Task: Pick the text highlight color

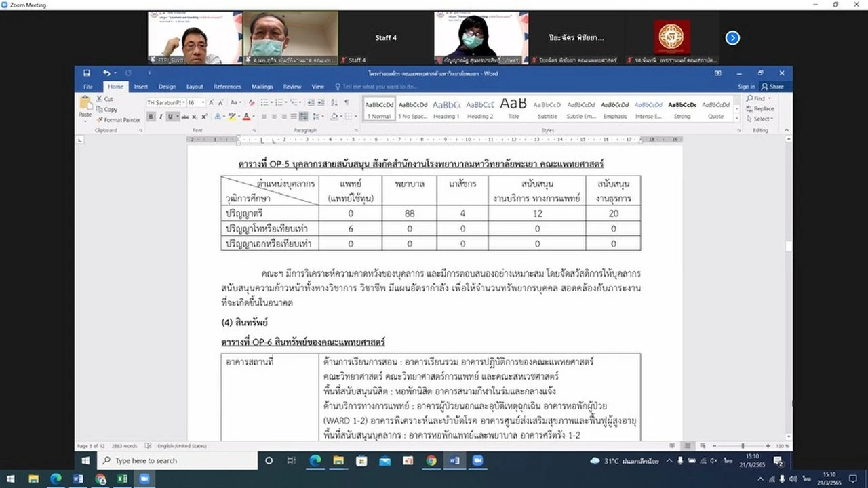Action: 231,117
